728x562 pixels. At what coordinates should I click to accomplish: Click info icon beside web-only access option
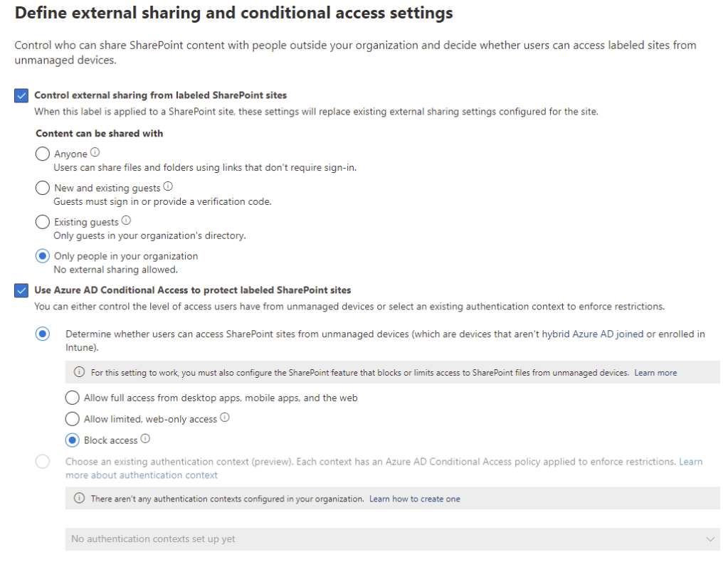[x=225, y=418]
